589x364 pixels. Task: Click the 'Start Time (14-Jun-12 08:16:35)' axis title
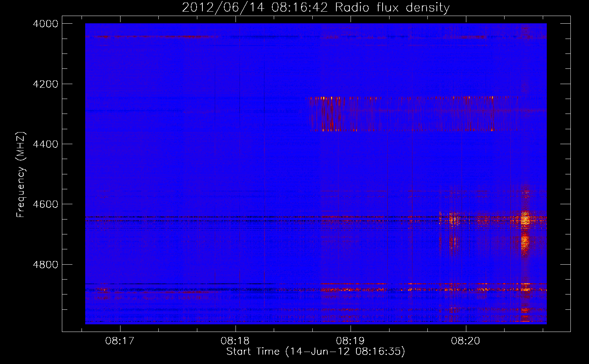[316, 352]
